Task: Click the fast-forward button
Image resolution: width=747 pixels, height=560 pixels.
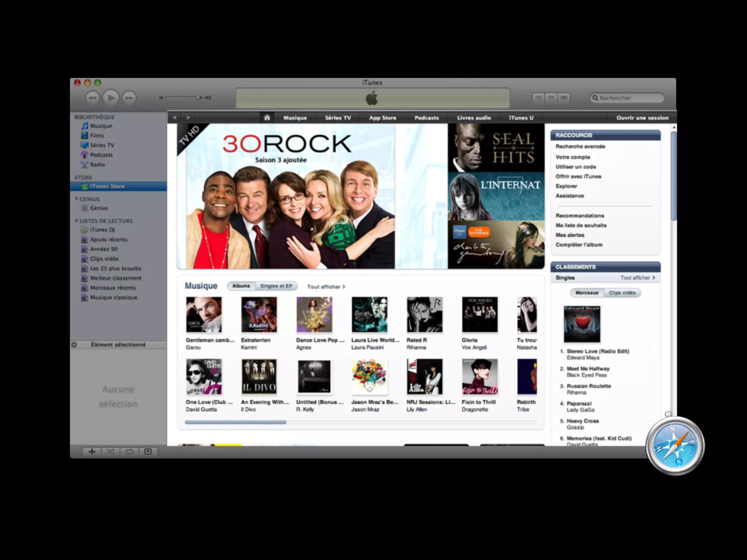Action: click(x=129, y=98)
